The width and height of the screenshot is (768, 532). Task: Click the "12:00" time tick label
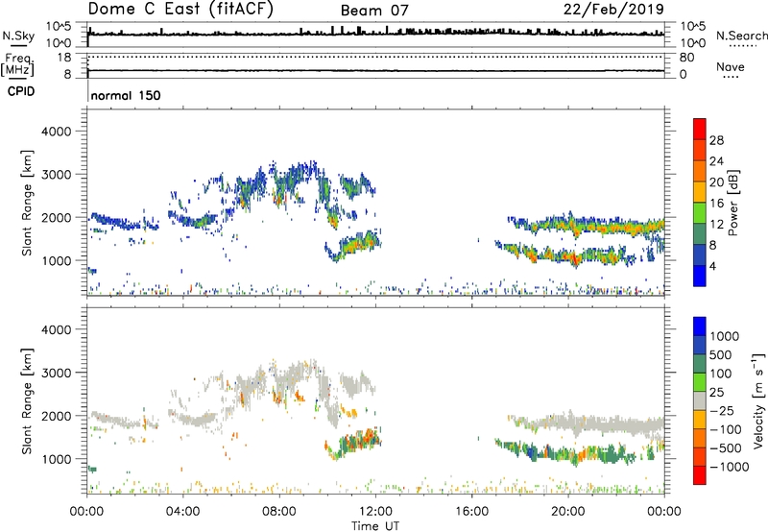[375, 512]
